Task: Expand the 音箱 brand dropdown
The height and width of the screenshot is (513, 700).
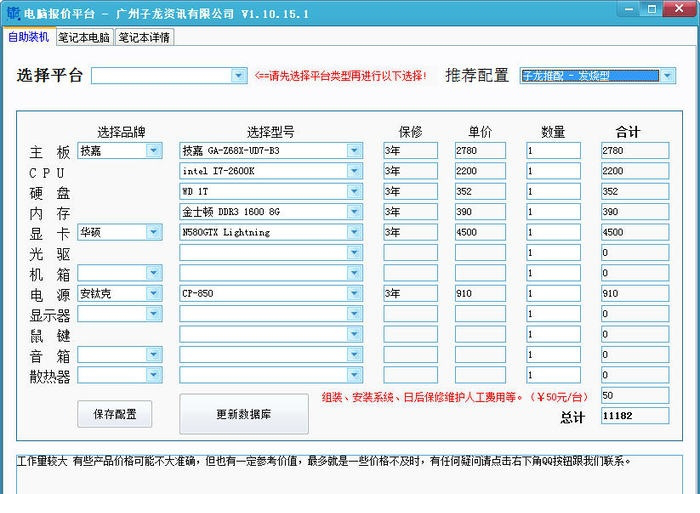Action: point(154,355)
